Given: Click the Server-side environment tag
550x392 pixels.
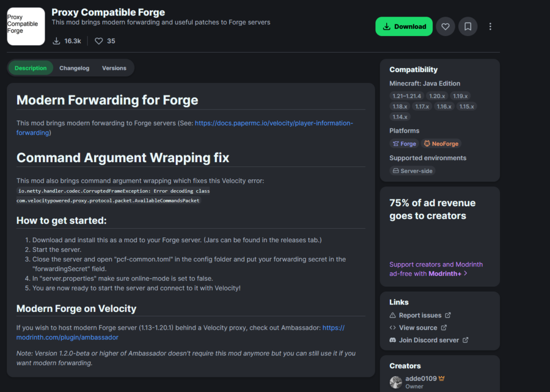Looking at the screenshot, I should click(412, 171).
